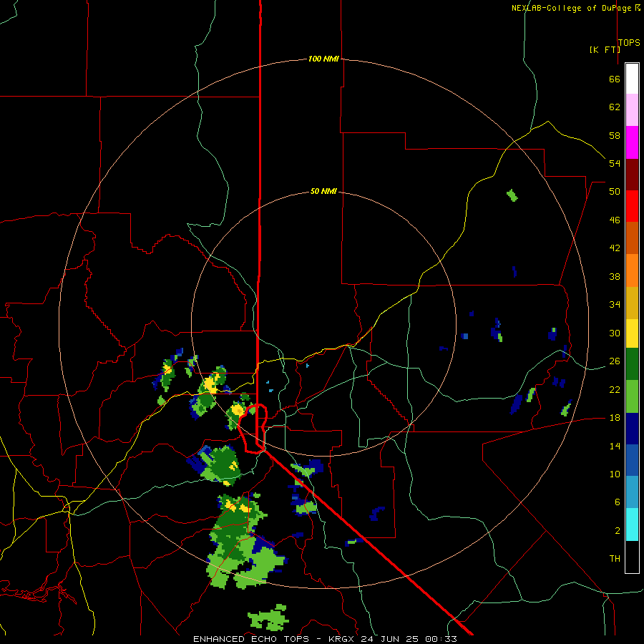Screen dimensions: 644x644
Task: Click the 54 value on the legend
Action: pos(615,163)
